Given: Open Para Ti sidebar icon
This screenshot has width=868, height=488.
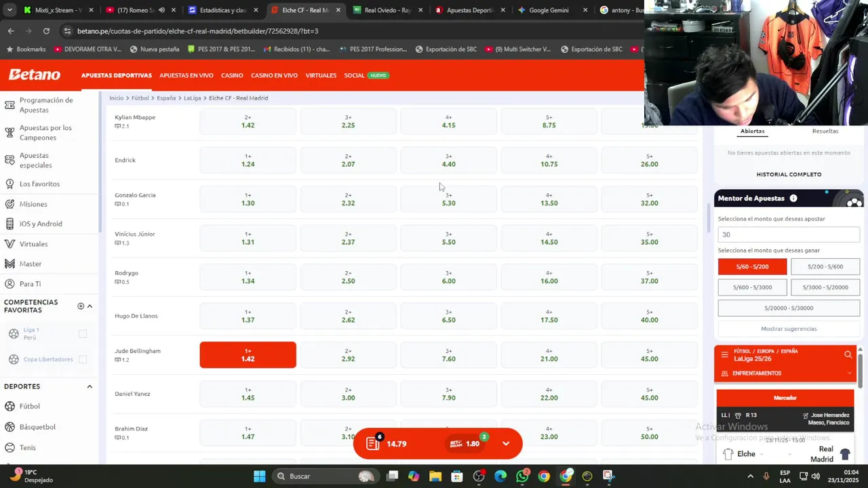Looking at the screenshot, I should [x=9, y=284].
